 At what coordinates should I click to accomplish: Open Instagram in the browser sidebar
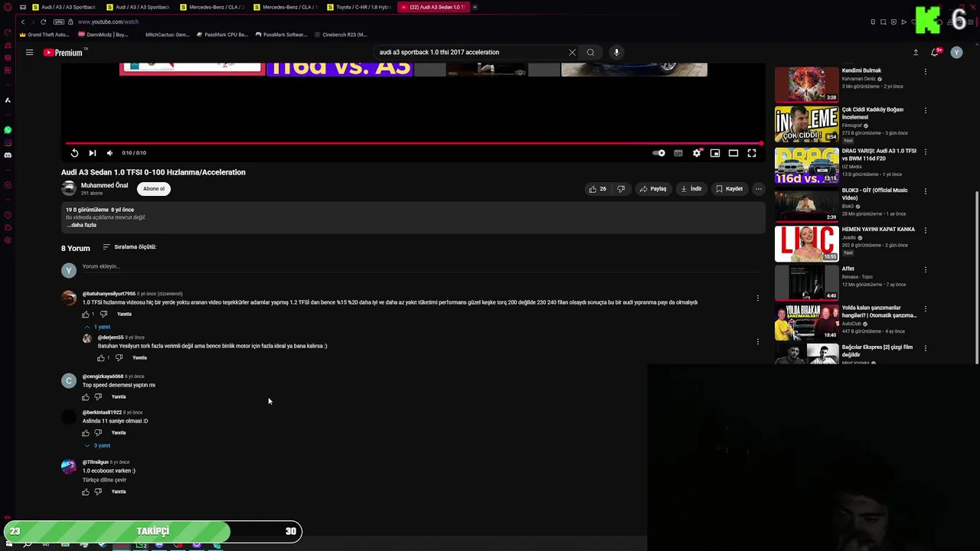(x=8, y=142)
